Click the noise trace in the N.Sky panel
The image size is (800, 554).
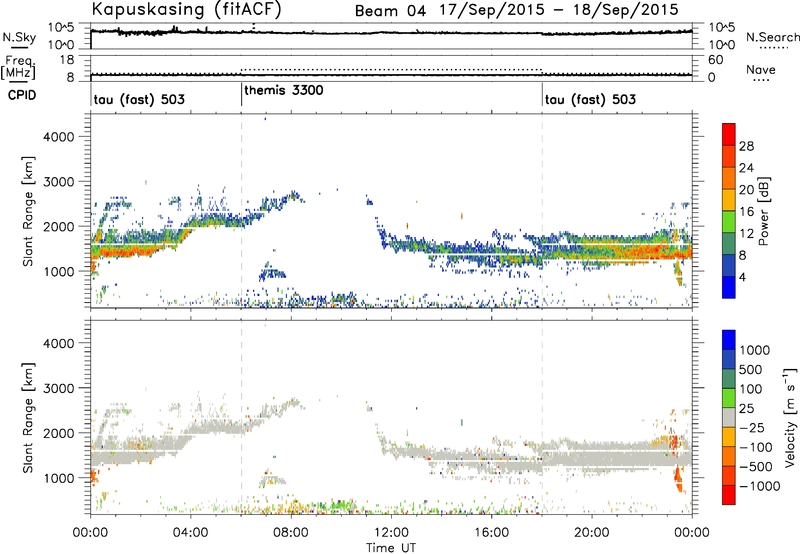coord(391,33)
